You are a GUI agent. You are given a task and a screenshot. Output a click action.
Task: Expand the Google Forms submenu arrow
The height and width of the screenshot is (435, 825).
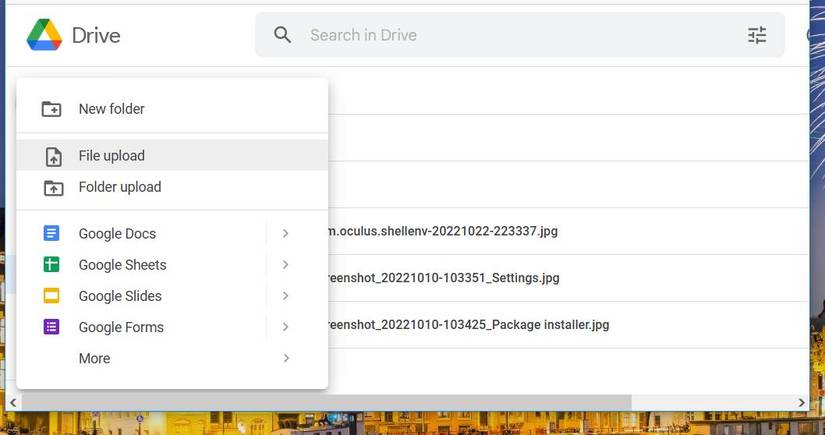point(286,327)
